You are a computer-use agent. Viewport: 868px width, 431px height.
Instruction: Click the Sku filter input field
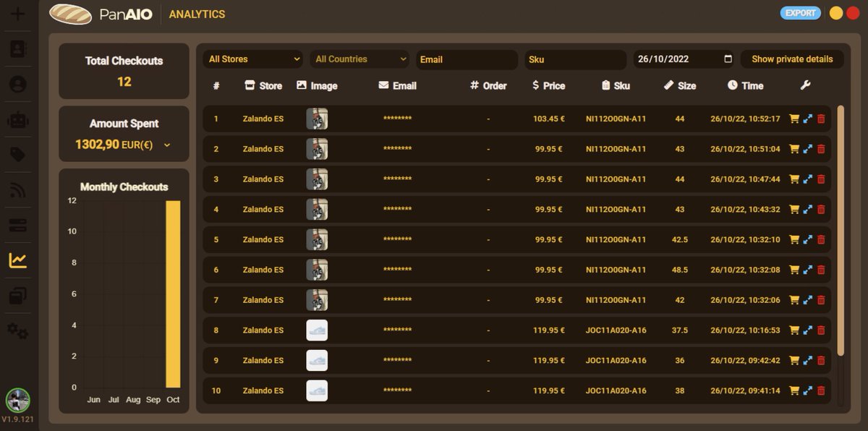coord(576,59)
